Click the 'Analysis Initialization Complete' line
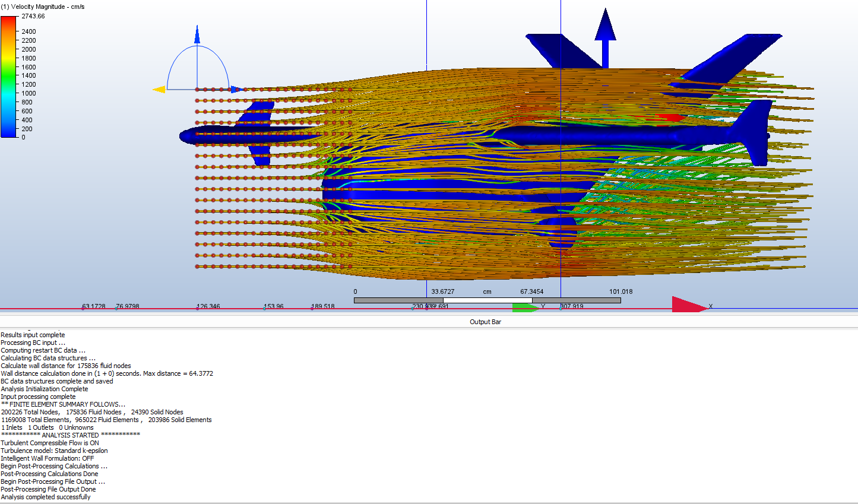 pyautogui.click(x=45, y=389)
